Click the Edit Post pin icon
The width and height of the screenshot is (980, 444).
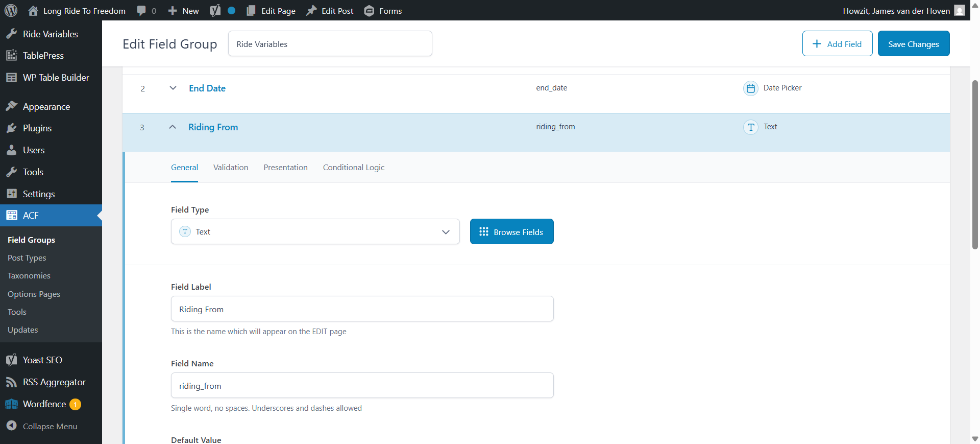click(311, 11)
